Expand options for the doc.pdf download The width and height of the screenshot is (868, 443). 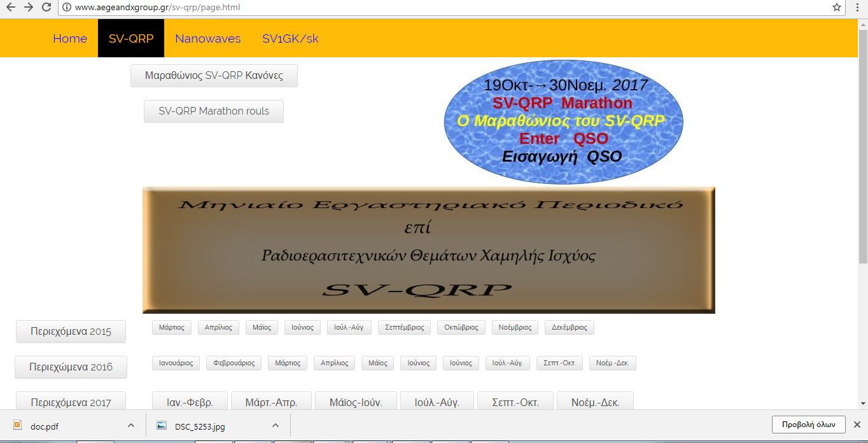(x=130, y=425)
